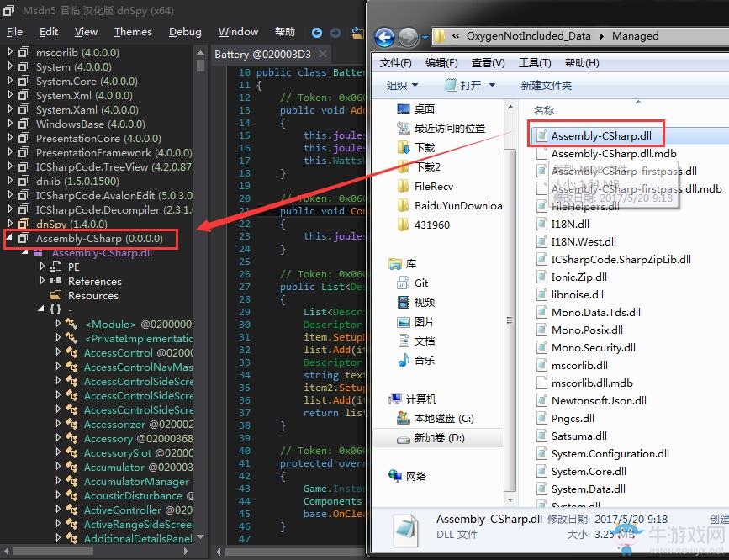
Task: Click Explorer back navigation button
Action: pos(384,37)
